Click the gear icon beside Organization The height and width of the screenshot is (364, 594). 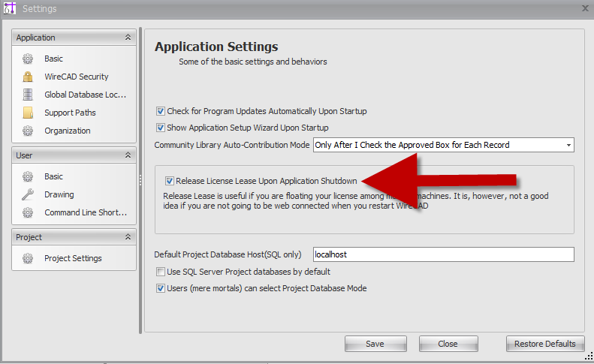(x=28, y=131)
